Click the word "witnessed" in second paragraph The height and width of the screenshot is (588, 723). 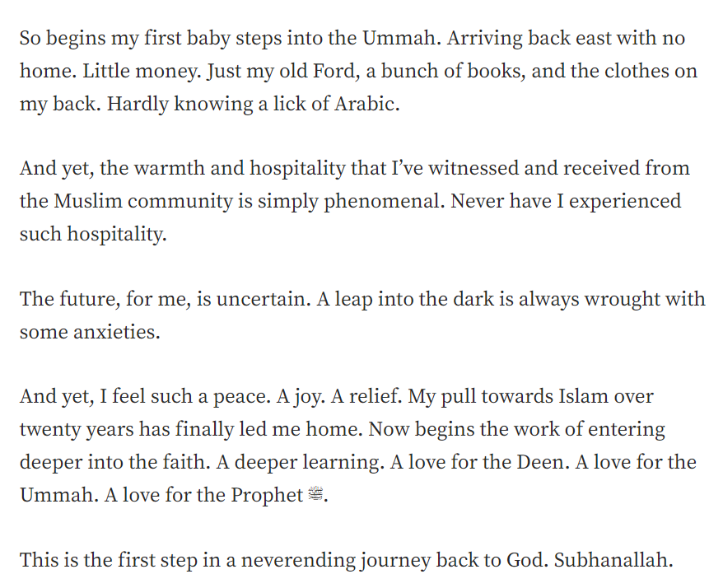coord(473,168)
